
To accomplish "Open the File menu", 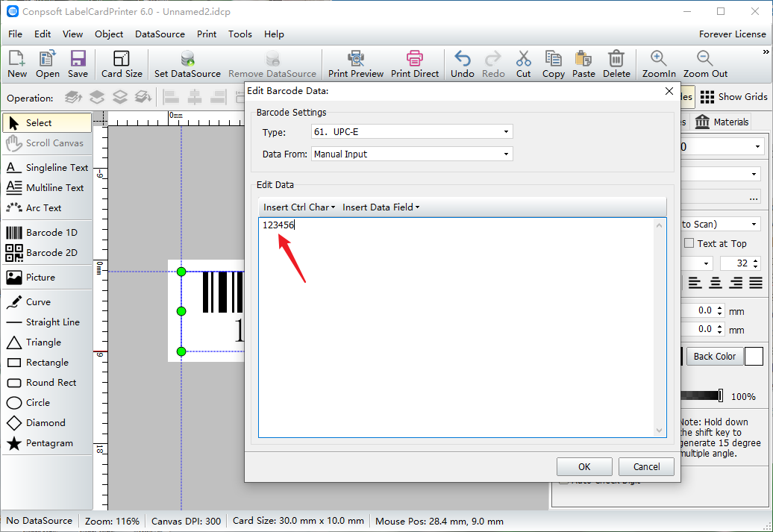I will pos(15,34).
